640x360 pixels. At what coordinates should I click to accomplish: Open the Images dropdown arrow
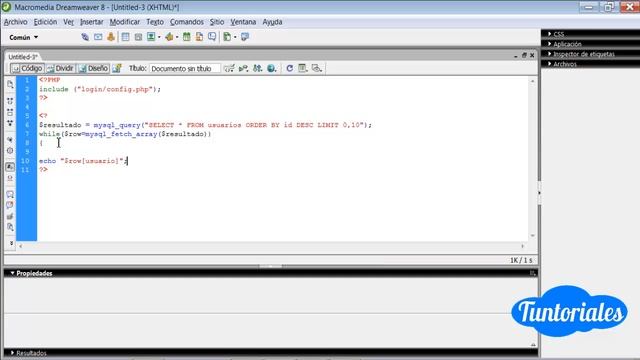click(x=159, y=38)
